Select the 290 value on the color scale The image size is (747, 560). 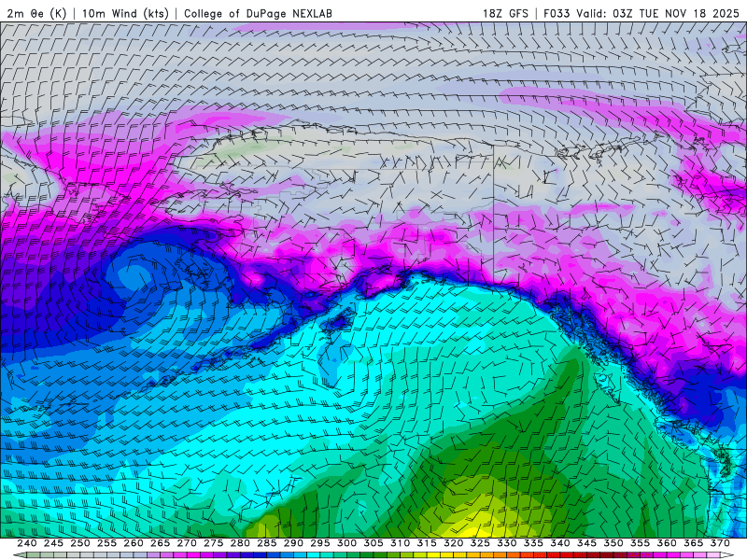(293, 543)
